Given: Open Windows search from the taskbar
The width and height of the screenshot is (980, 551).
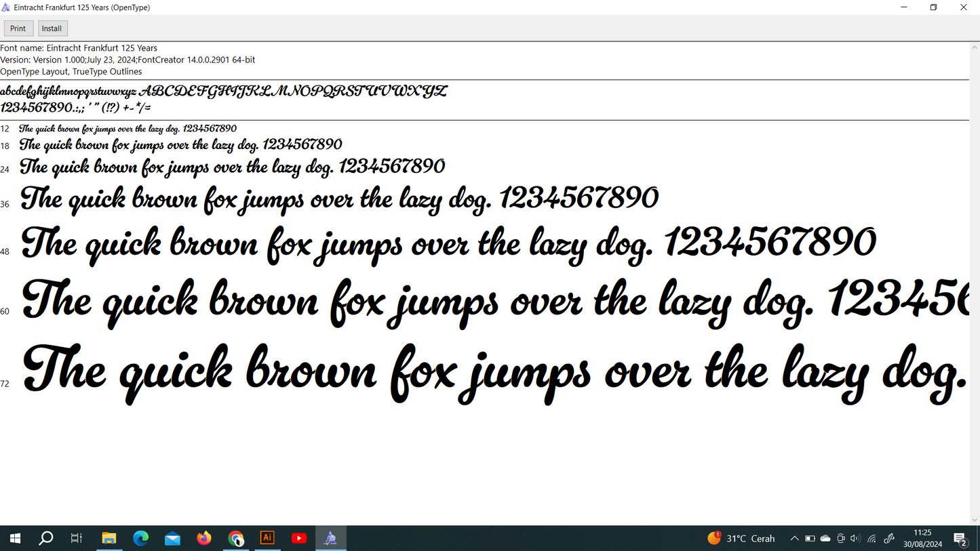Looking at the screenshot, I should [46, 538].
